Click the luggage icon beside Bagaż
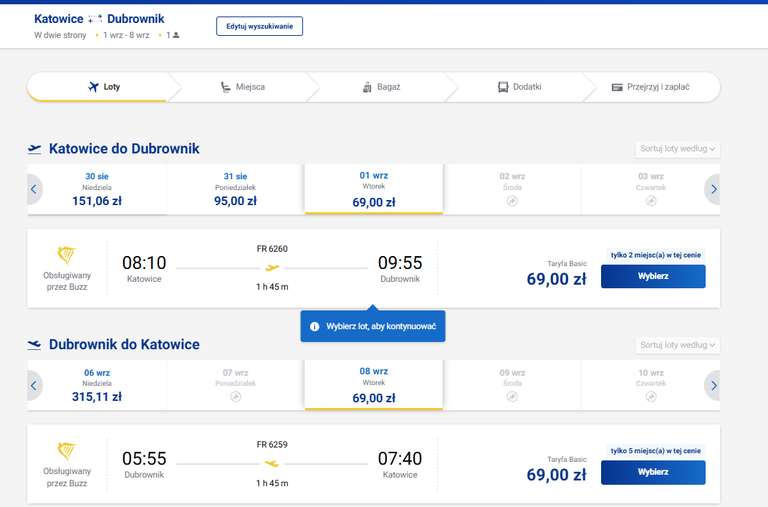 367,87
